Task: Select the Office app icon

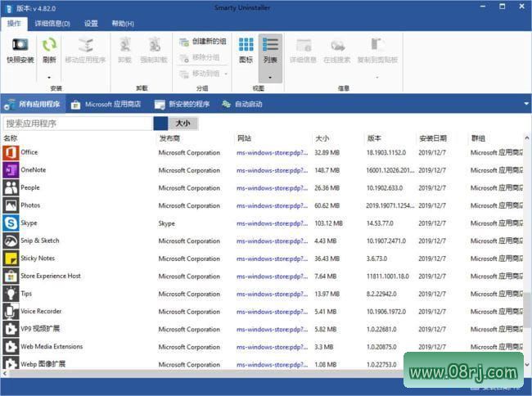Action: [x=11, y=152]
